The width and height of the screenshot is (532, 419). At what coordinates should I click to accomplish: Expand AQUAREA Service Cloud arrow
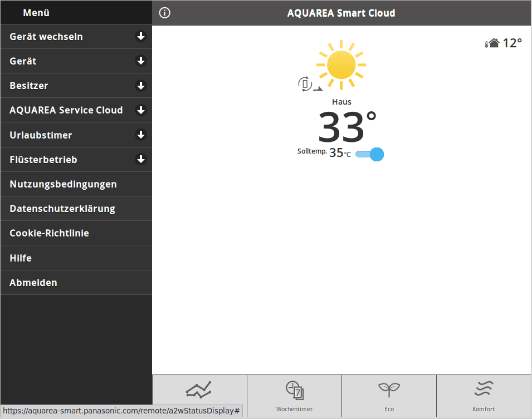pyautogui.click(x=141, y=110)
